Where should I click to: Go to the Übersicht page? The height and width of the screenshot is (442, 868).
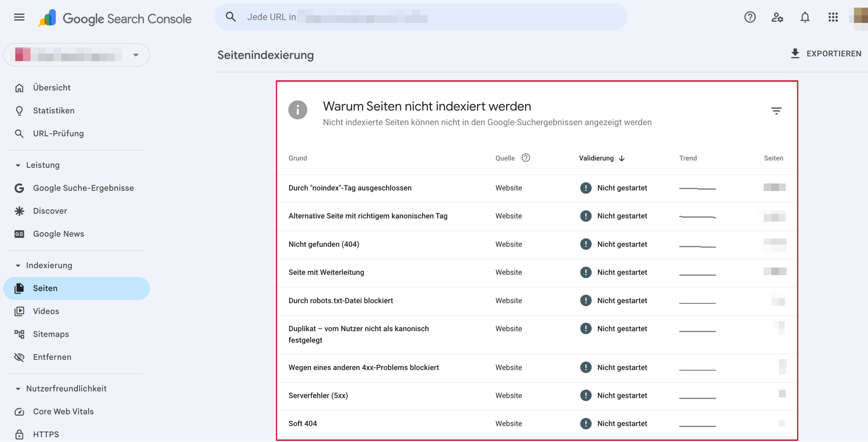pos(52,87)
